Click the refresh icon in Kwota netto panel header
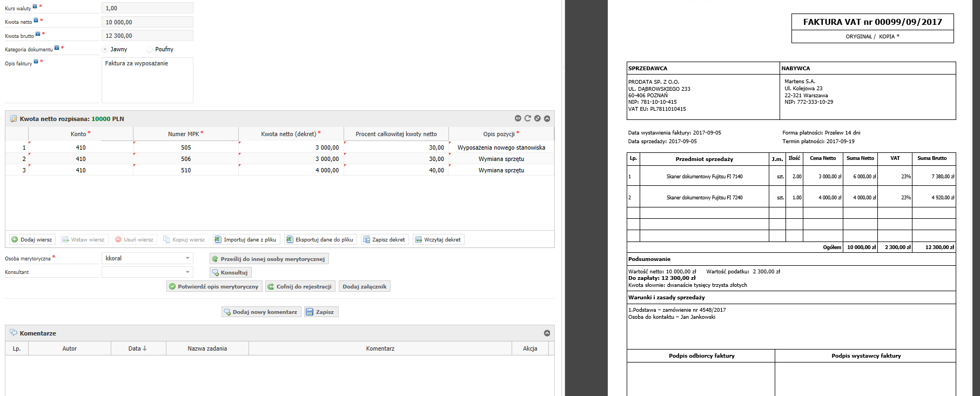The width and height of the screenshot is (980, 396). click(527, 118)
